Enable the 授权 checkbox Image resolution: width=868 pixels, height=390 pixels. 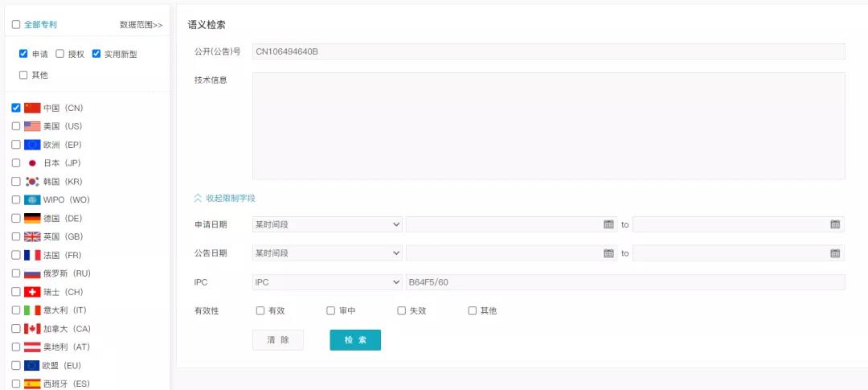[x=59, y=54]
